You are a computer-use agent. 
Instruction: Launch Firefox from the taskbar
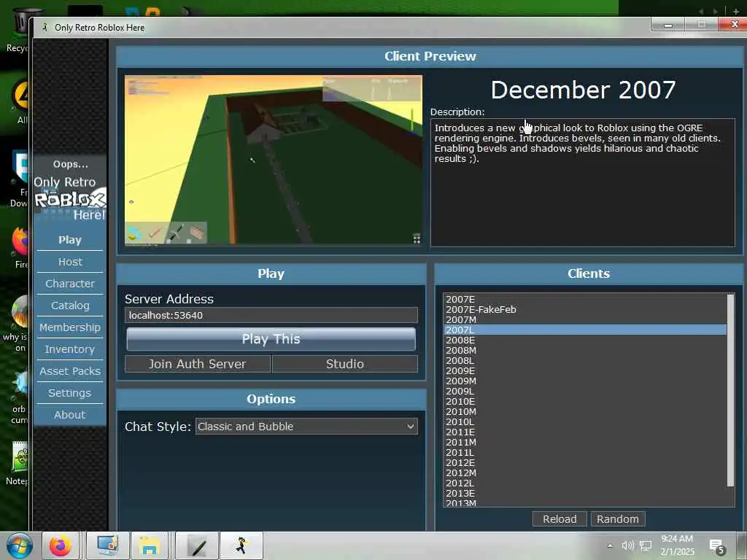point(61,545)
